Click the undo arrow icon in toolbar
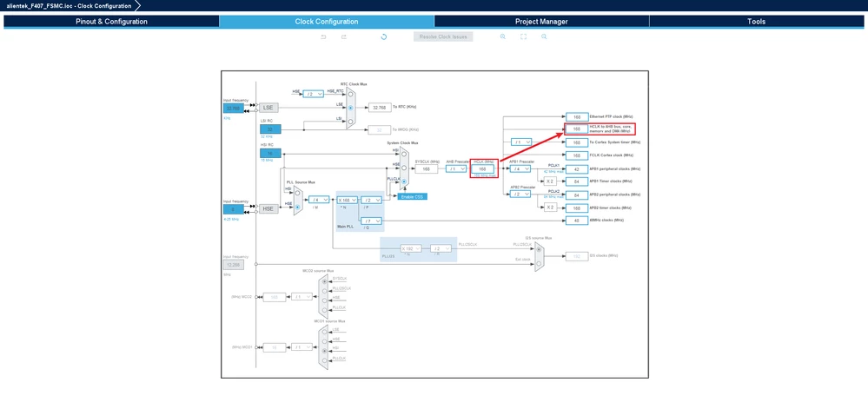The image size is (868, 409). click(x=323, y=36)
